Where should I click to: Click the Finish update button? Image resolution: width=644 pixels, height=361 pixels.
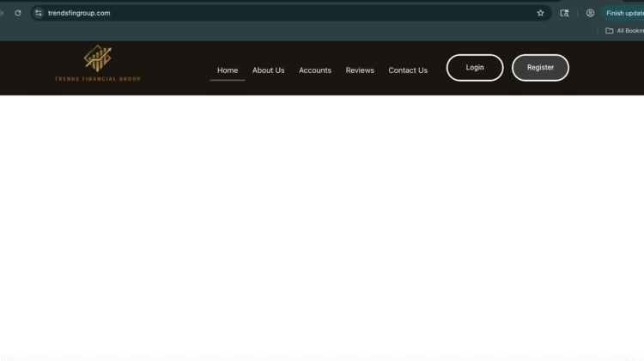point(624,13)
